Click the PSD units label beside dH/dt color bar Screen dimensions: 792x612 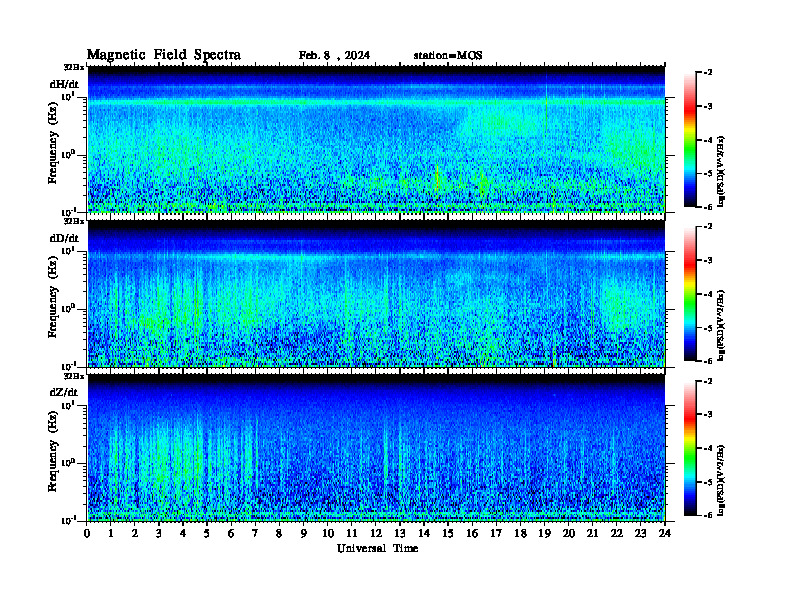click(x=721, y=170)
